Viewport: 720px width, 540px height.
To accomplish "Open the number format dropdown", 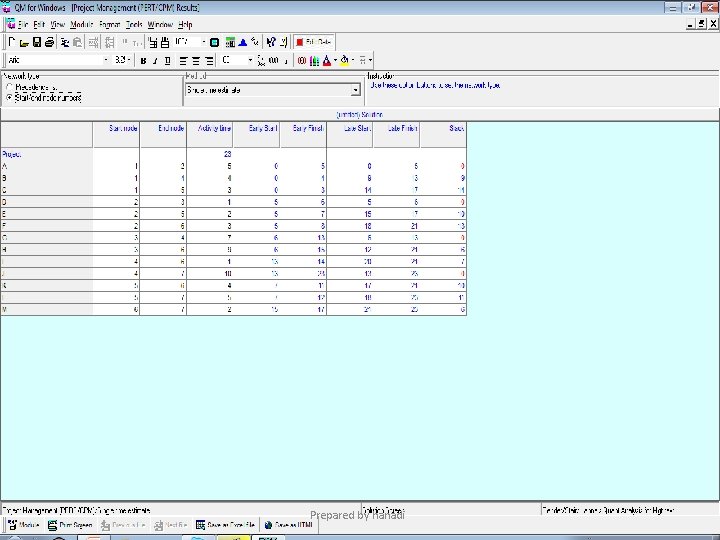I will point(250,60).
